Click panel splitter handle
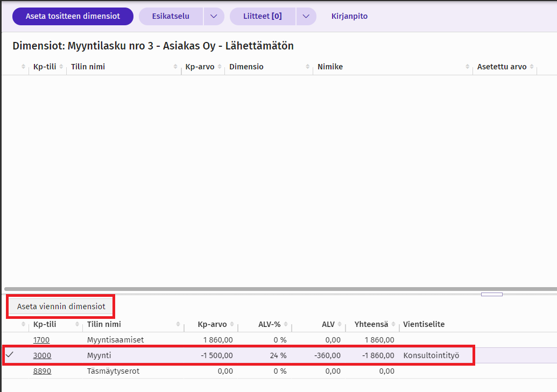Screen dimensions: 557x392 (492, 294)
